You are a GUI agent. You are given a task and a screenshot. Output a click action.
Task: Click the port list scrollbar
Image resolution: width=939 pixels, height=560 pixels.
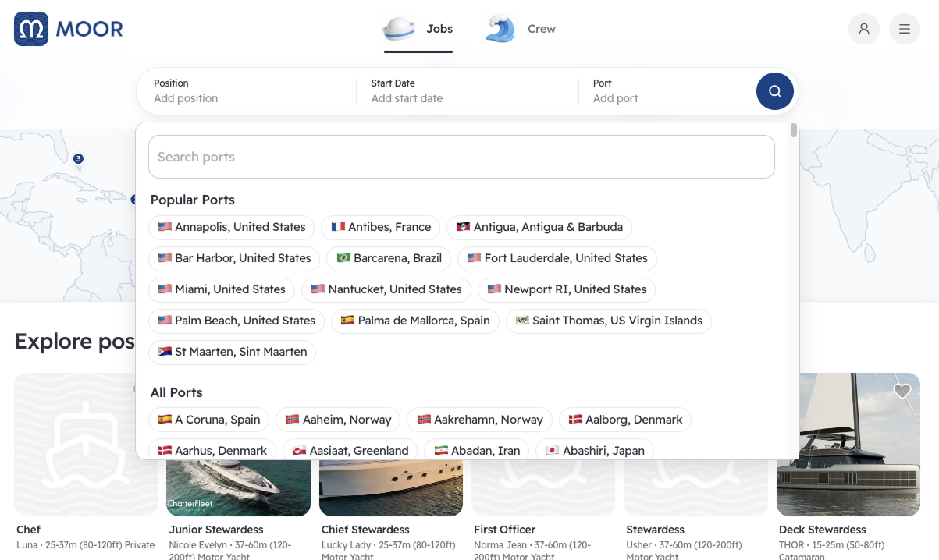(x=793, y=131)
